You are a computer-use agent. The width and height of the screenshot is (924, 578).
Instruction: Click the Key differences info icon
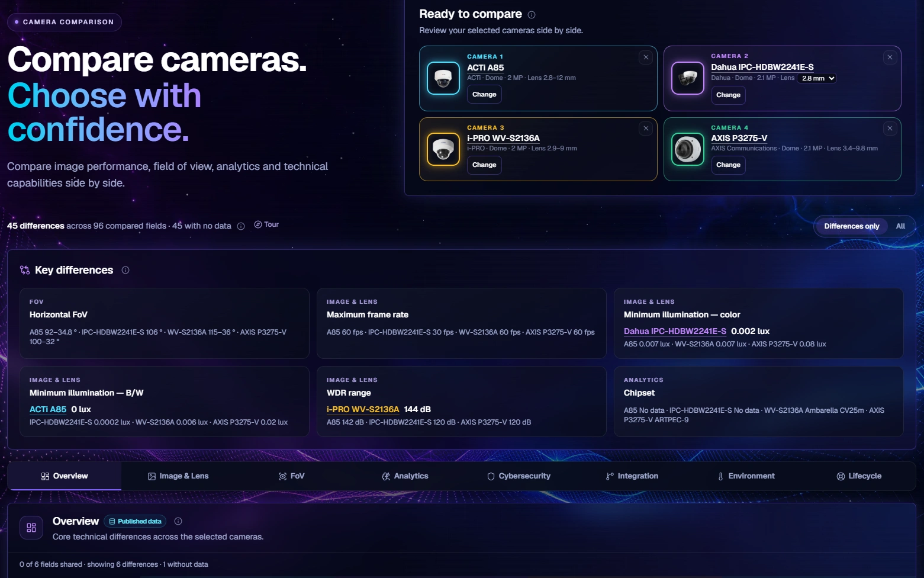click(125, 270)
